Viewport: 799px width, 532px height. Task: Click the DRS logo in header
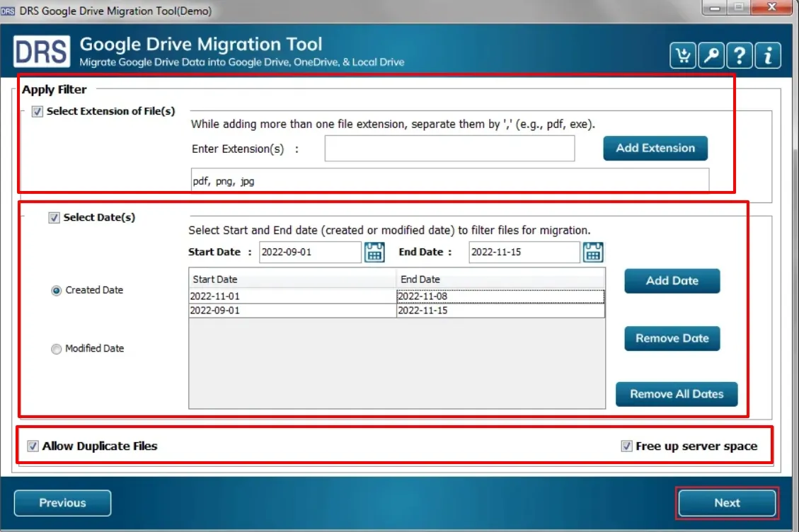pos(42,52)
